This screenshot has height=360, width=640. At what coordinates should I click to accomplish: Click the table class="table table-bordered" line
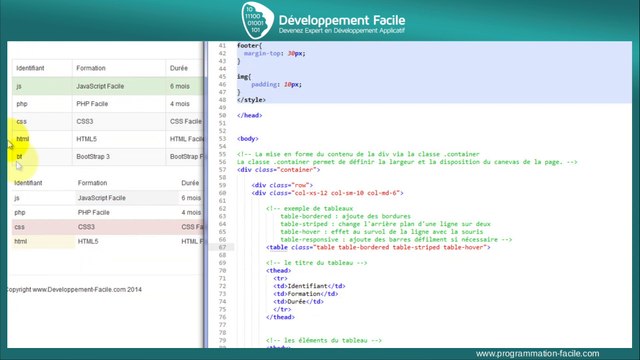click(x=378, y=247)
